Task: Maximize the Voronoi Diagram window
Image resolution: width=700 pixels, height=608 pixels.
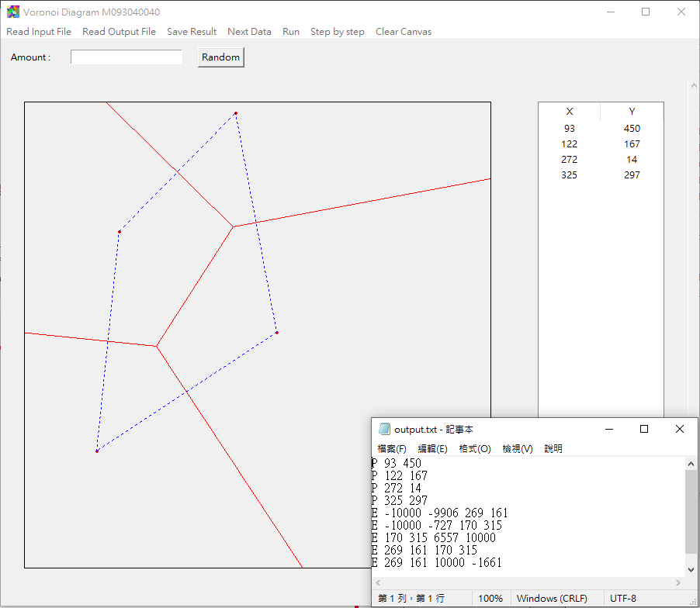Action: click(646, 12)
